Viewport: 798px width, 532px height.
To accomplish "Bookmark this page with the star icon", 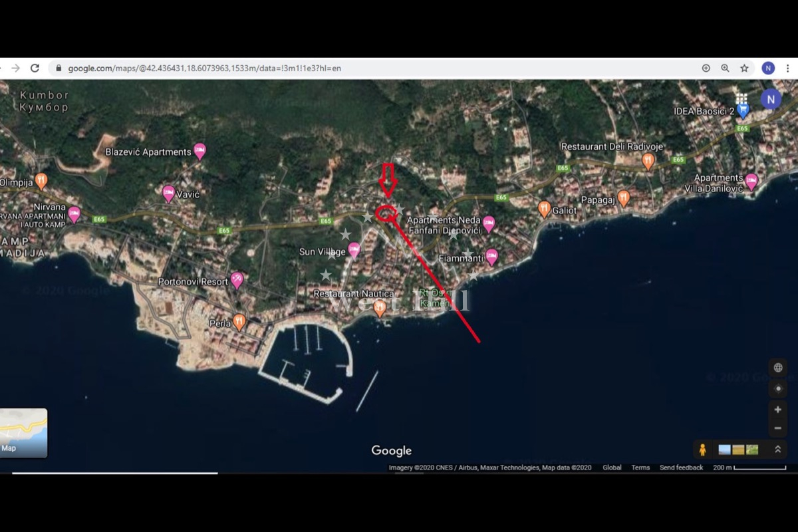I will point(744,68).
